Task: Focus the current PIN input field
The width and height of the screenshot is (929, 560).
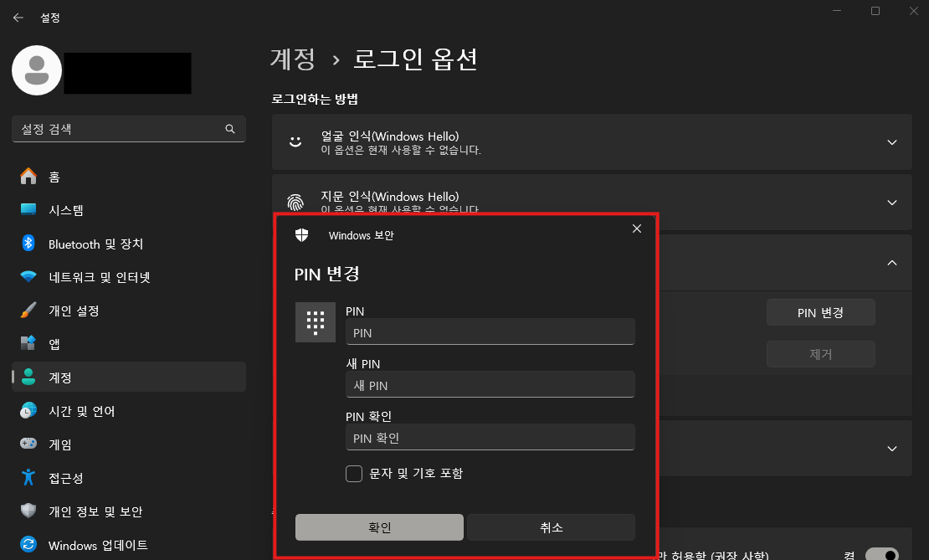Action: click(490, 331)
